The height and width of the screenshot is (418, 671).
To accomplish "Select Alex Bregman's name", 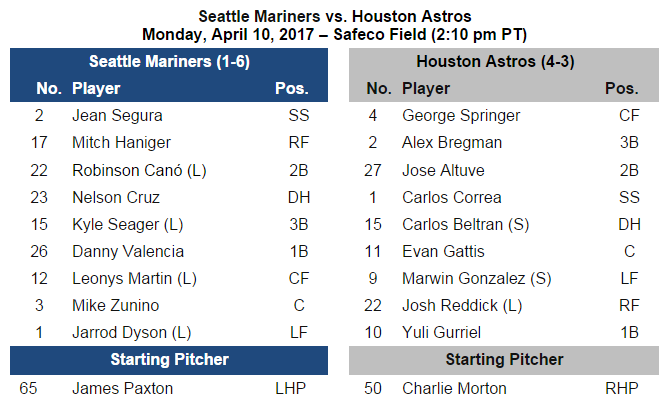I will pyautogui.click(x=452, y=142).
